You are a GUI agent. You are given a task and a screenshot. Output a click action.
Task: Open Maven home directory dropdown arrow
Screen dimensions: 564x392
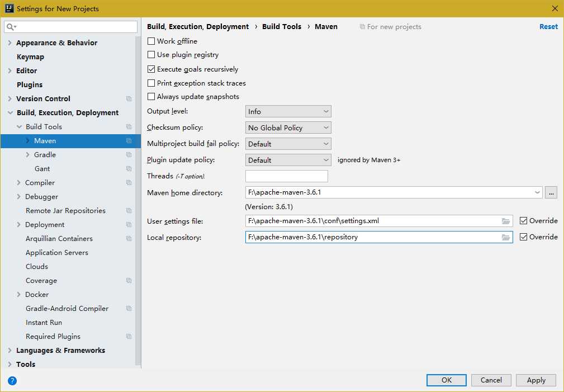[537, 192]
